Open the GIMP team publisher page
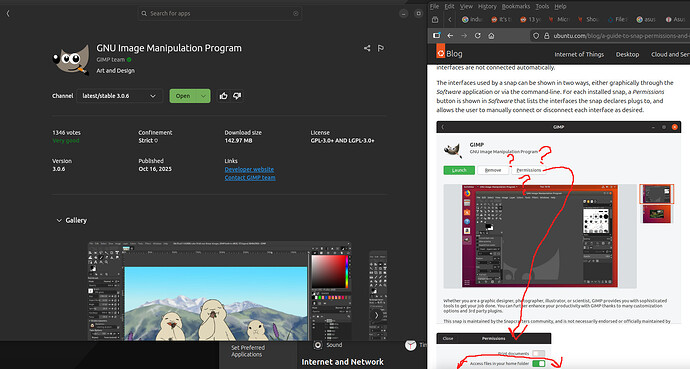The height and width of the screenshot is (369, 690). (x=110, y=59)
